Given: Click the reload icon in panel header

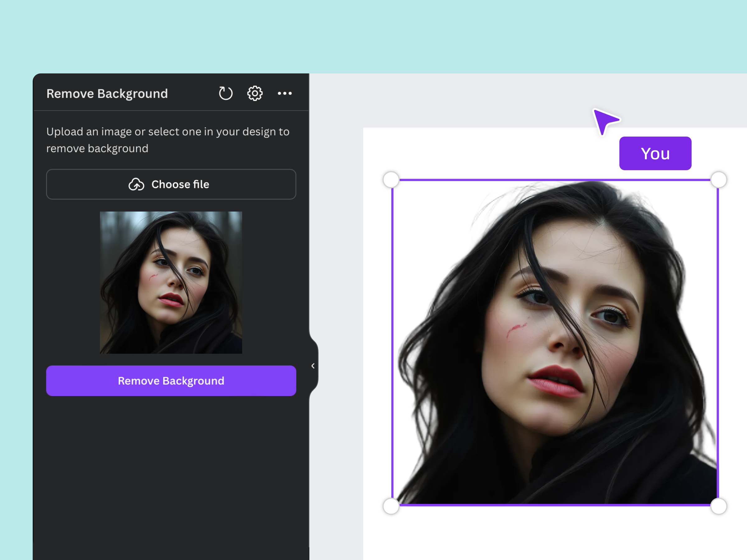Looking at the screenshot, I should pyautogui.click(x=226, y=94).
